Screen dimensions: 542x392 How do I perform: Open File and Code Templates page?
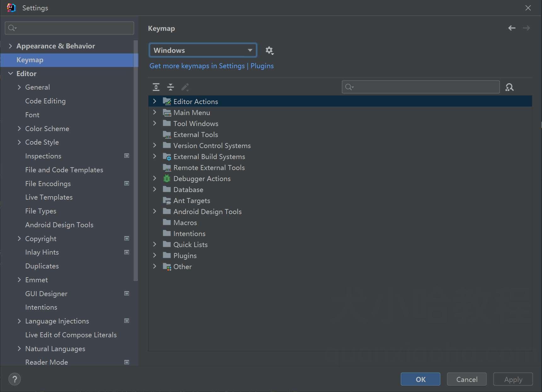tap(64, 170)
